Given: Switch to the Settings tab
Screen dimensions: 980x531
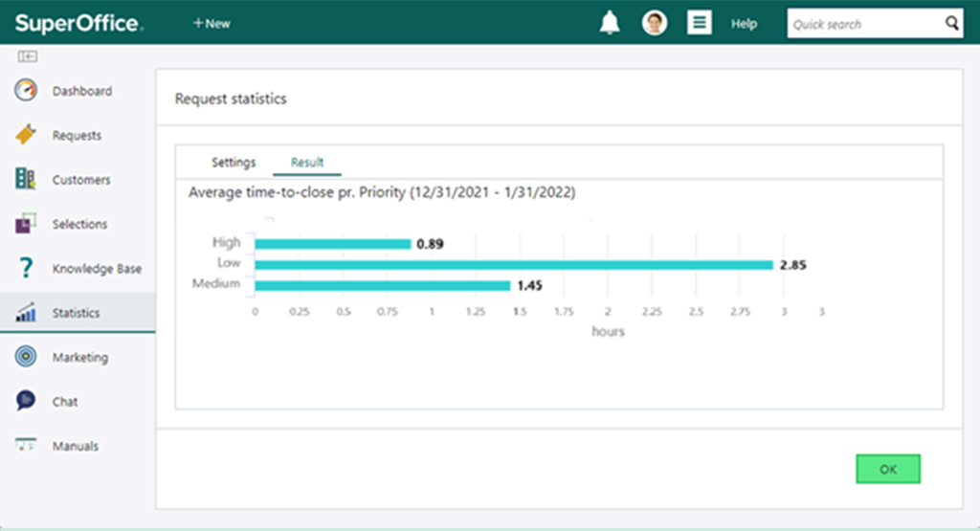Looking at the screenshot, I should 234,163.
